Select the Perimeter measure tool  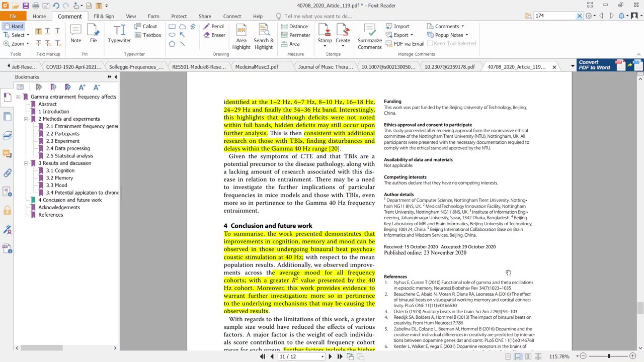tap(295, 35)
